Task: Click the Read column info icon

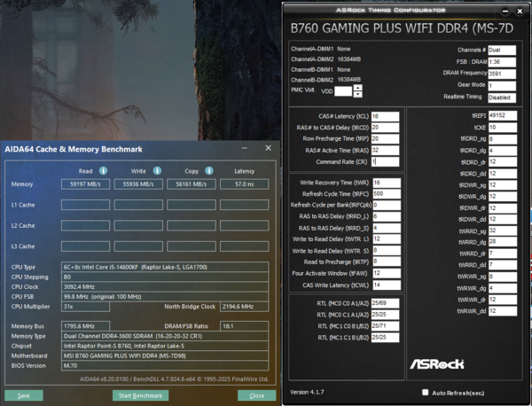Action: pos(103,170)
